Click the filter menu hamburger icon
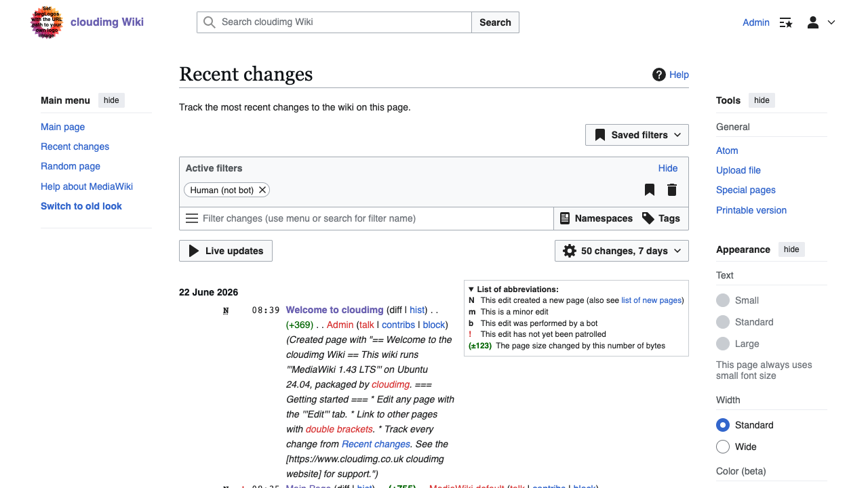This screenshot has width=868, height=488. [192, 218]
